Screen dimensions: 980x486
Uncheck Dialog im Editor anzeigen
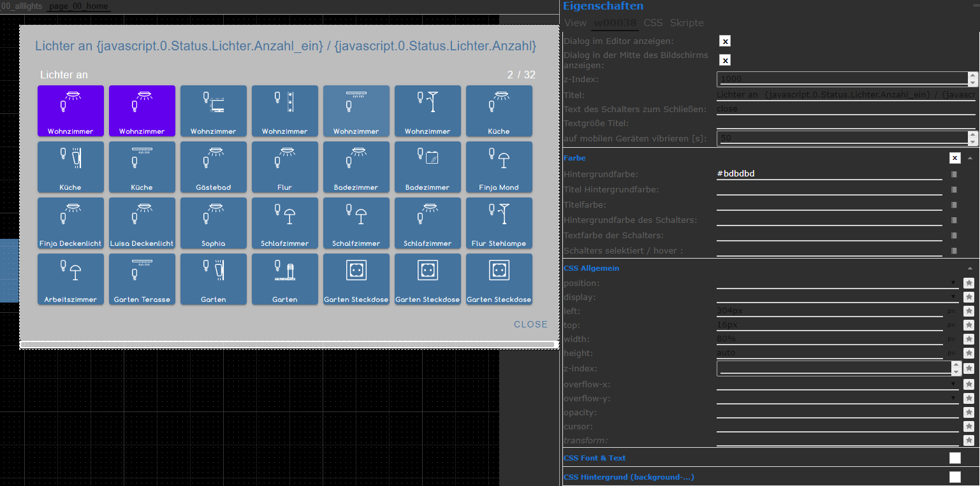point(725,41)
